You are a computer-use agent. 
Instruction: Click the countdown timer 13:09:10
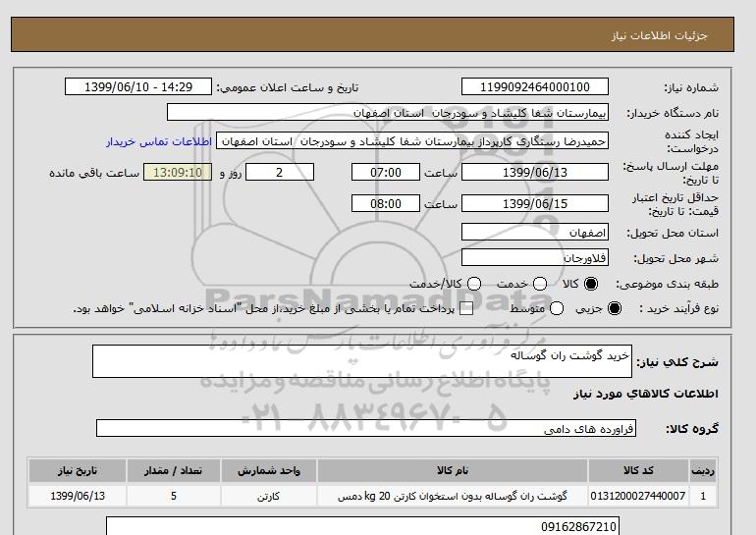pos(178,172)
